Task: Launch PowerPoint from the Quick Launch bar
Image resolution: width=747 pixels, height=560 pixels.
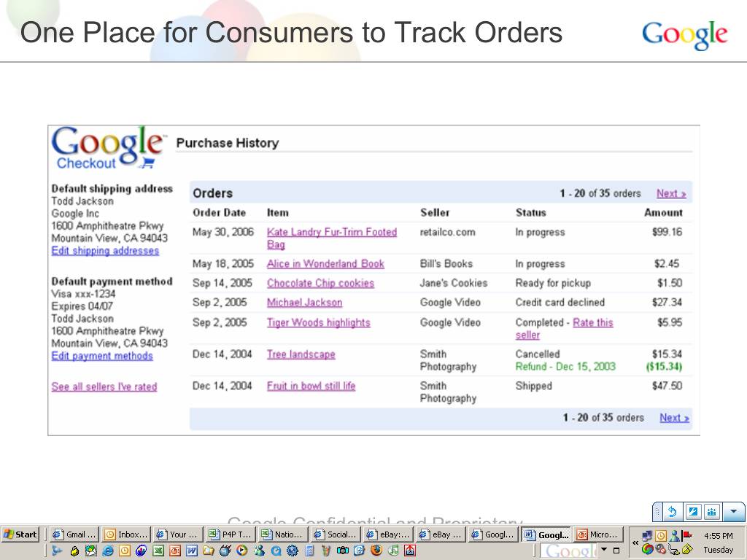Action: (175, 551)
